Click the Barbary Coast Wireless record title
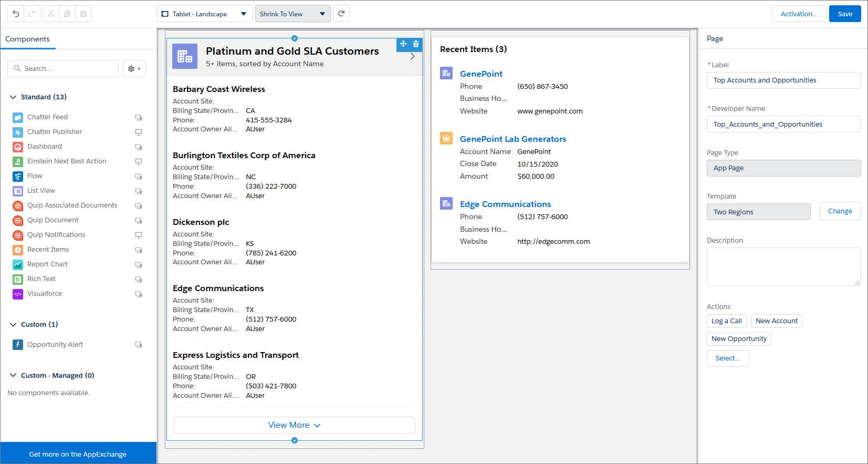 click(219, 89)
